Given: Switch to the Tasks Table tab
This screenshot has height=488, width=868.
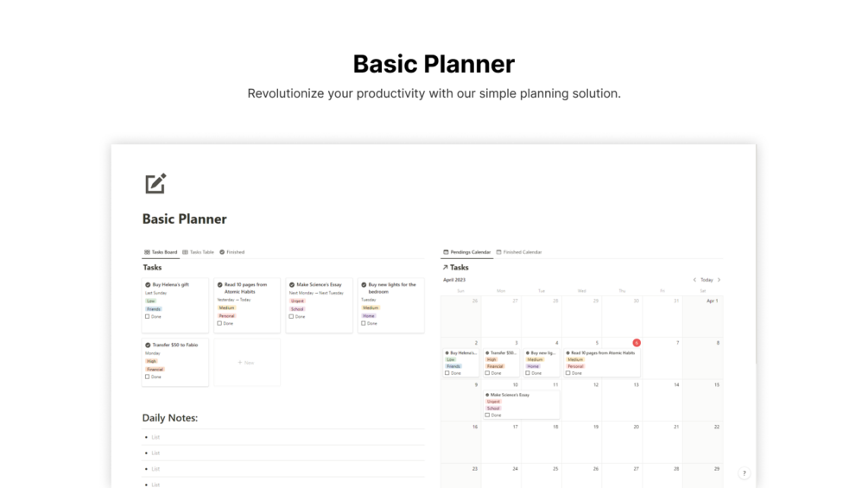Looking at the screenshot, I should 198,252.
